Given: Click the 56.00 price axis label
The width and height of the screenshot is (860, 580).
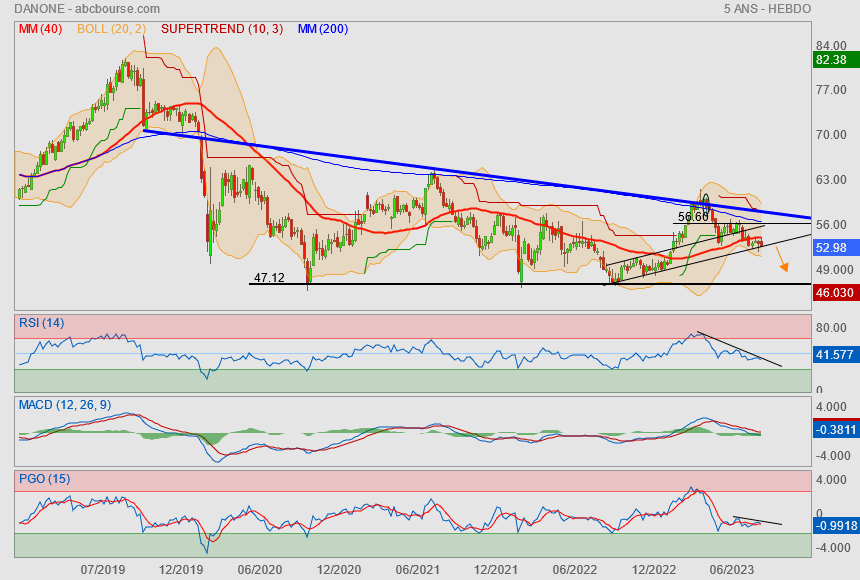Looking at the screenshot, I should coord(831,225).
